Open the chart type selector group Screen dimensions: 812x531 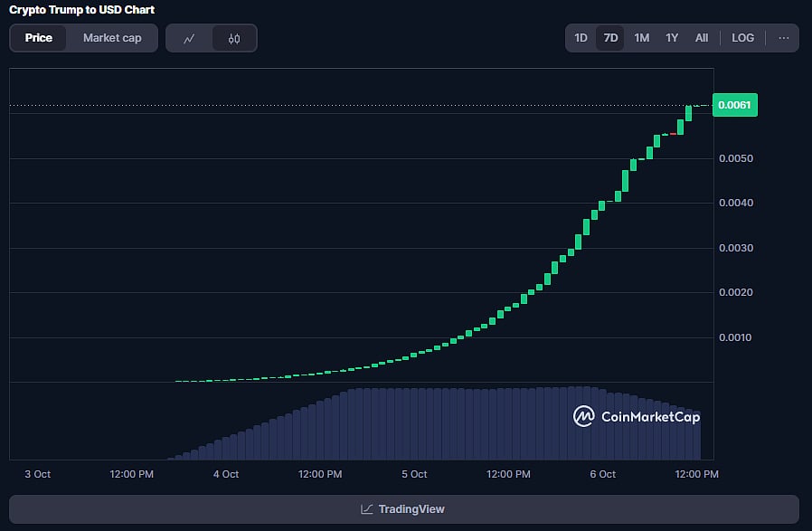point(211,38)
